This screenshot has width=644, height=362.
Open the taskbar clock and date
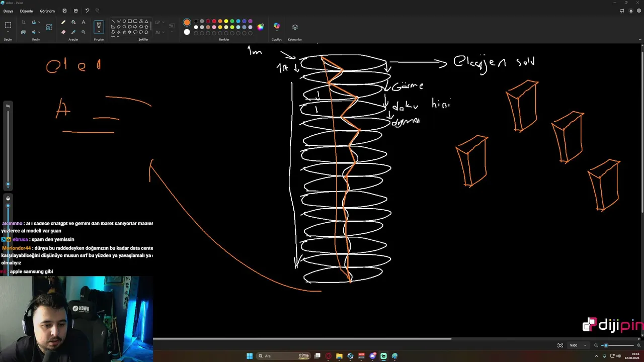(631, 356)
